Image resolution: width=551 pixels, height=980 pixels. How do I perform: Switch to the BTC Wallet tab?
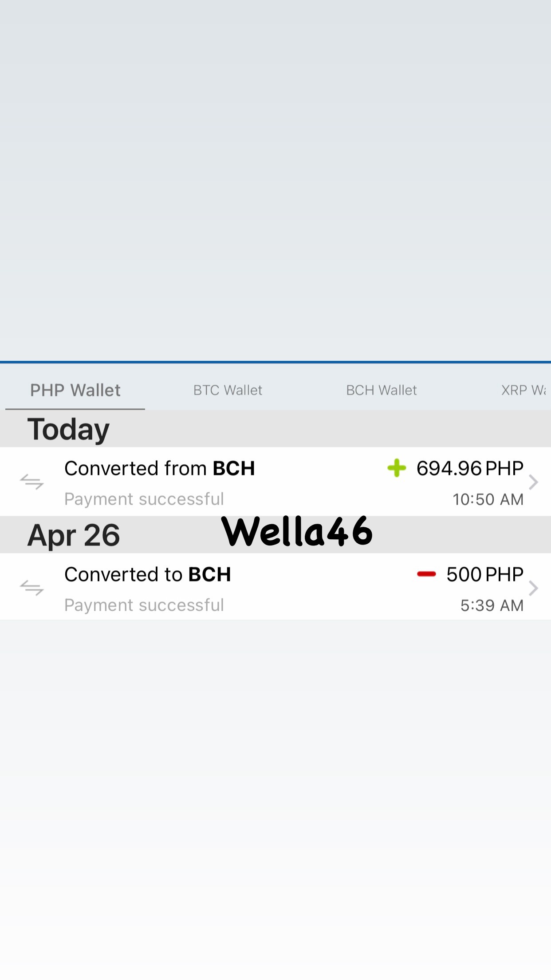228,390
